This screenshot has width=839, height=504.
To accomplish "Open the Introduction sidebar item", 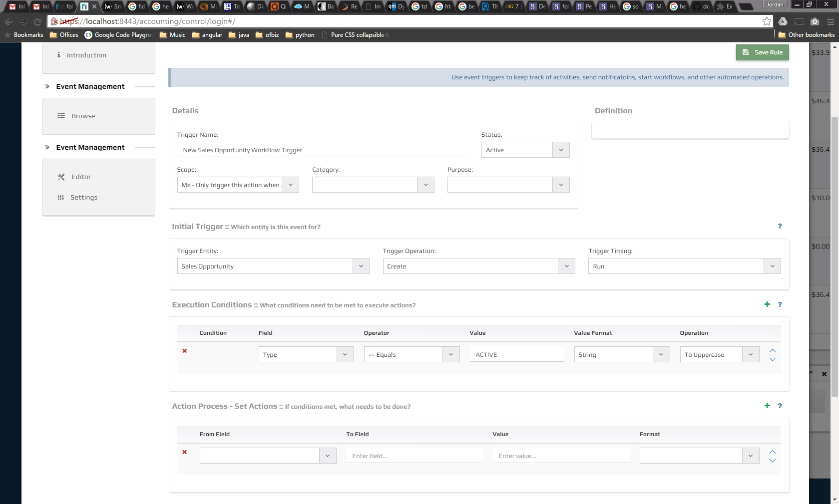I will coord(86,55).
